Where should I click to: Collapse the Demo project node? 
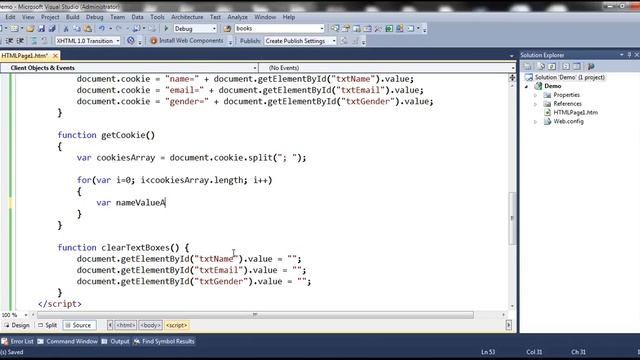(x=527, y=86)
